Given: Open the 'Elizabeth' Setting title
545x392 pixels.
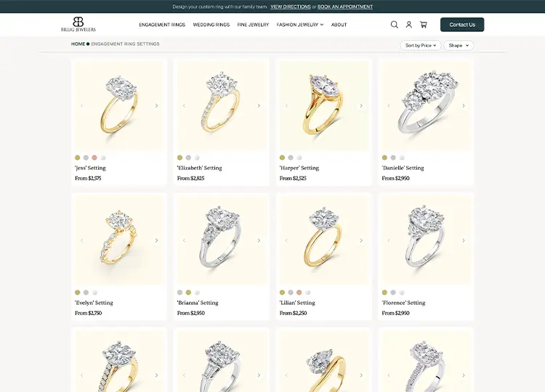Looking at the screenshot, I should (x=200, y=168).
